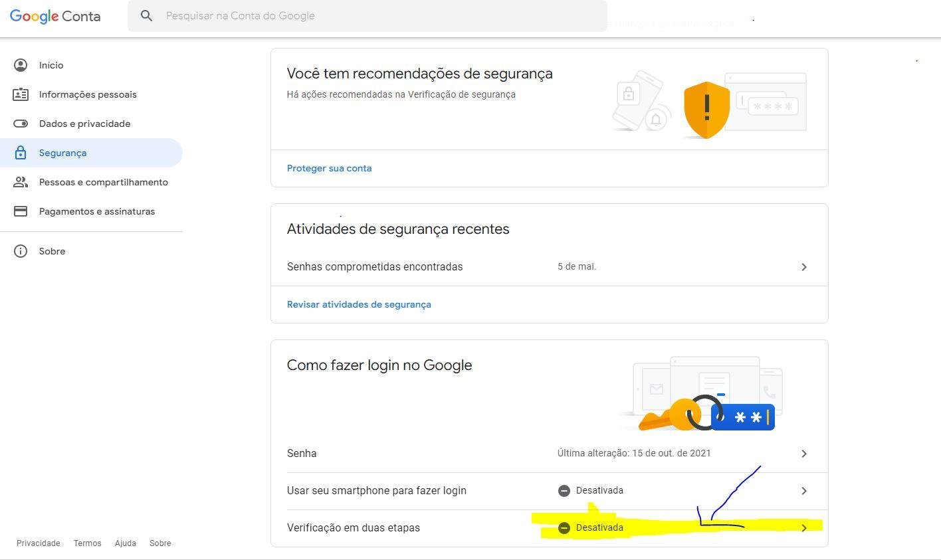This screenshot has width=941, height=560.
Task: Click Última alteração: 15 de out. de 2021
Action: (634, 454)
